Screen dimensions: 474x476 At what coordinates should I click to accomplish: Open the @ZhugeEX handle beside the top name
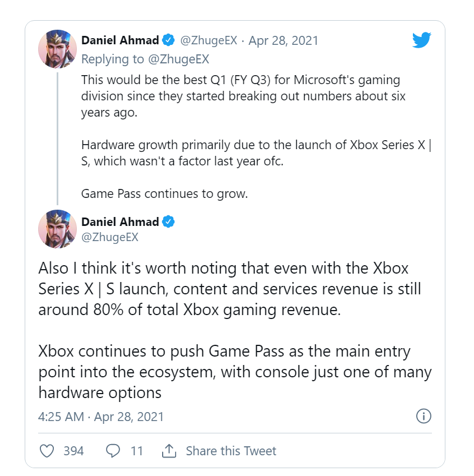[207, 40]
